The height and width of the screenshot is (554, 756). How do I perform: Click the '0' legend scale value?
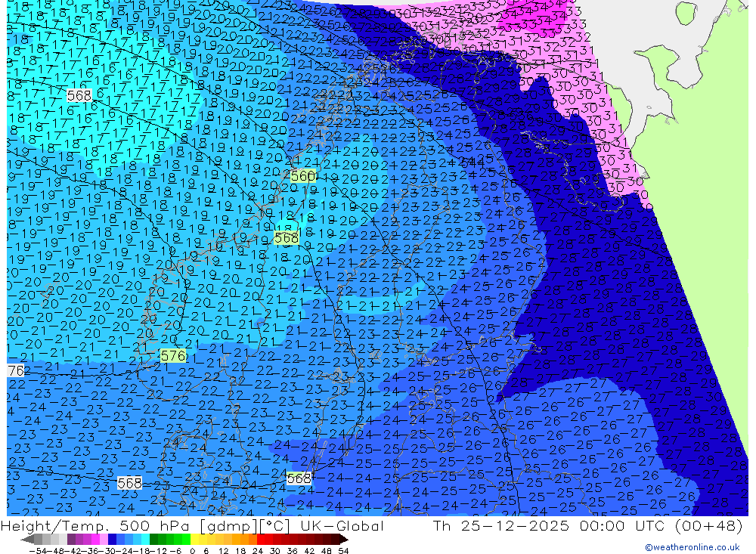tap(192, 551)
